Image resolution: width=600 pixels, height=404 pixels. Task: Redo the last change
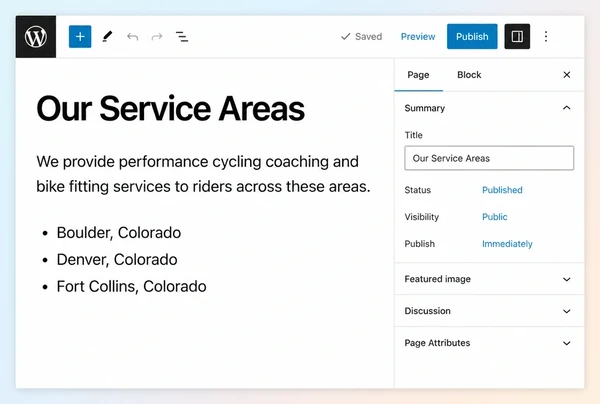click(x=157, y=37)
